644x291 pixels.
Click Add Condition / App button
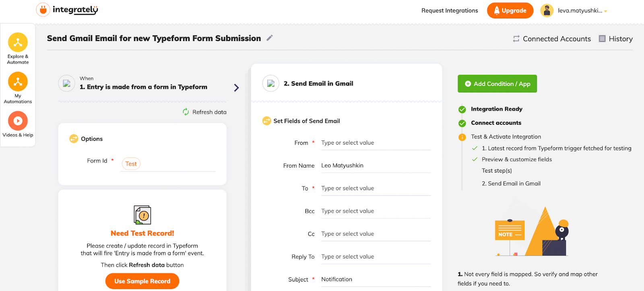coord(497,84)
